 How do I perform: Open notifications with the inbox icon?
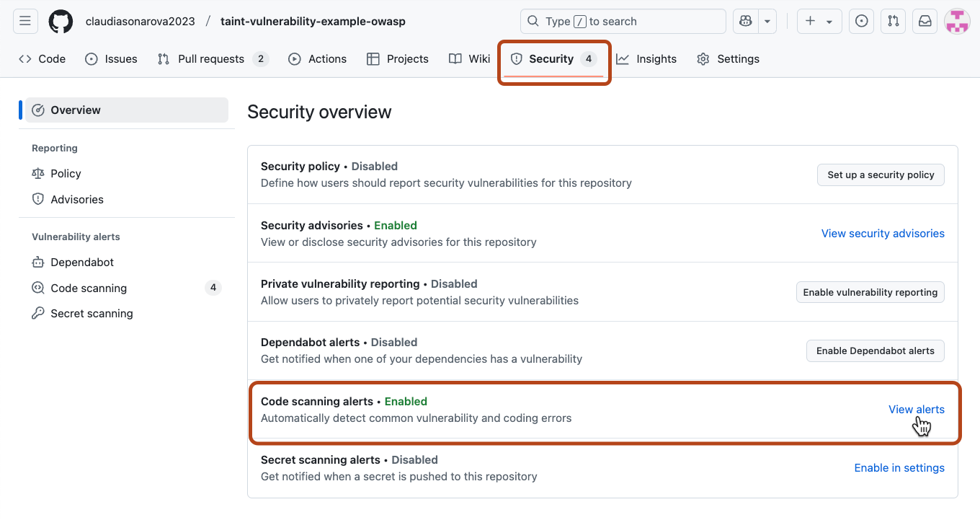(x=925, y=21)
